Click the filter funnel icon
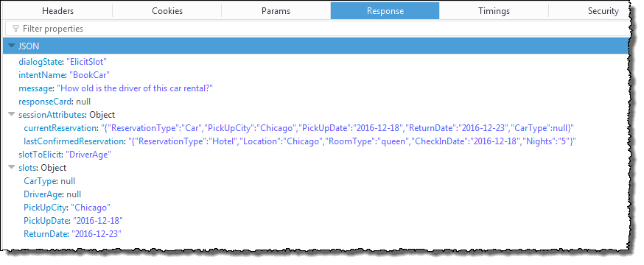Image resolution: width=644 pixels, height=265 pixels. (16, 29)
